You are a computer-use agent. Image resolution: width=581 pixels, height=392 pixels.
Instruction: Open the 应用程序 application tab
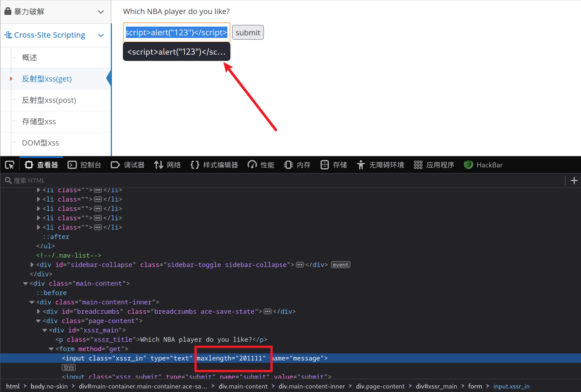[x=434, y=165]
